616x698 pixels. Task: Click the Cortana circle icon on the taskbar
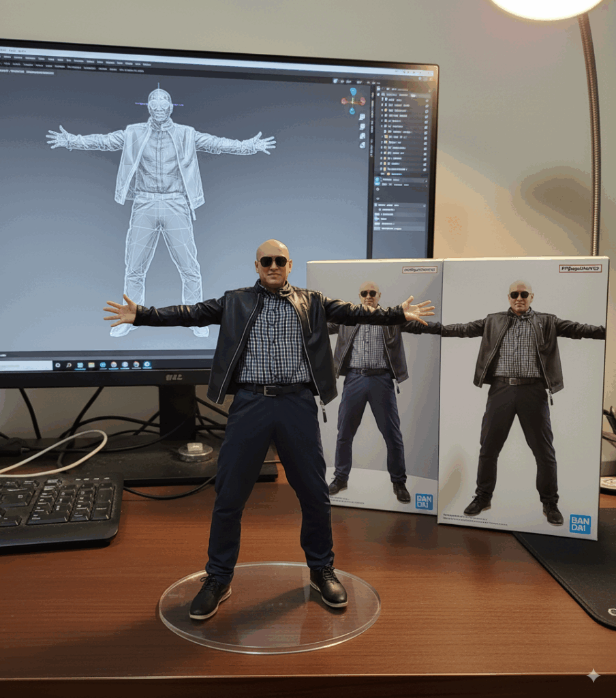point(58,365)
